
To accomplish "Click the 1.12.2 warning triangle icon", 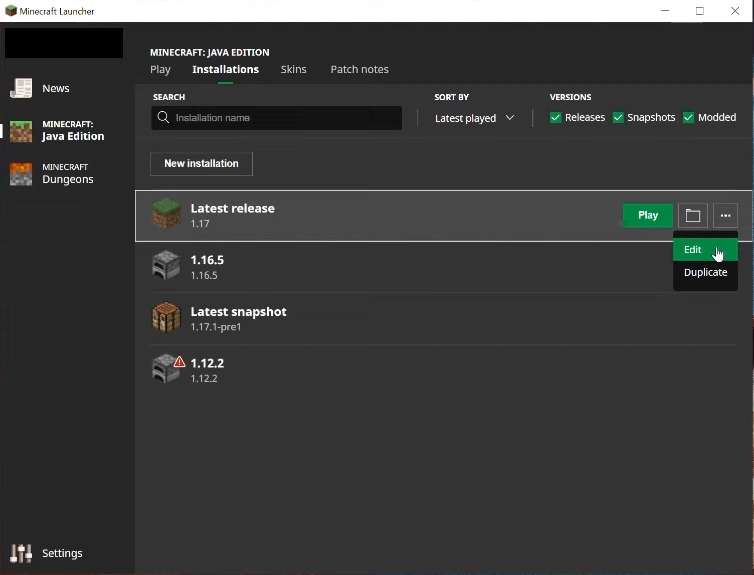I will point(179,362).
